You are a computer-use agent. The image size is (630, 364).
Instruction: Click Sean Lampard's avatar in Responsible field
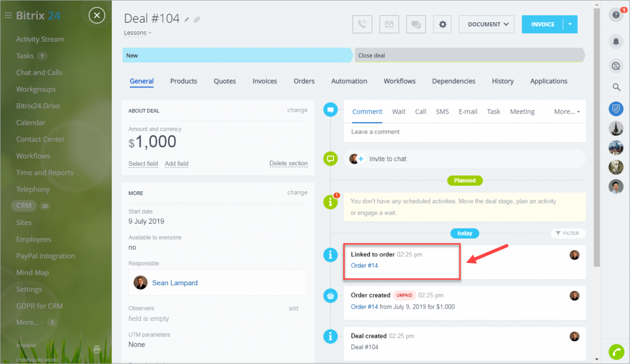(140, 282)
